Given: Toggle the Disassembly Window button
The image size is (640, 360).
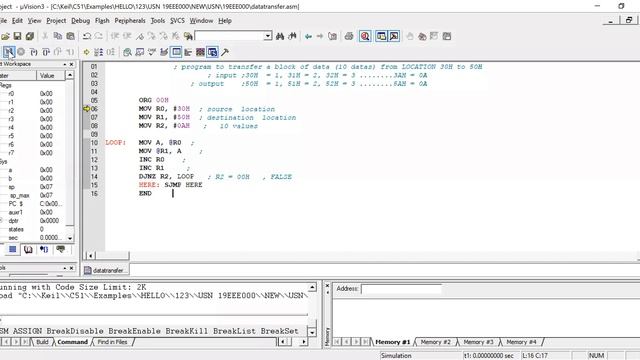Looking at the screenshot, I should pyautogui.click(x=127, y=52).
